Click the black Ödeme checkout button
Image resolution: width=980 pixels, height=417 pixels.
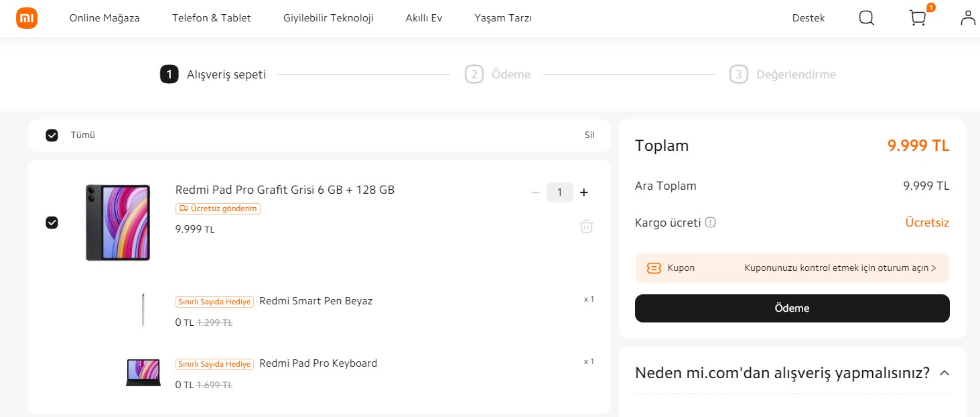pyautogui.click(x=792, y=308)
